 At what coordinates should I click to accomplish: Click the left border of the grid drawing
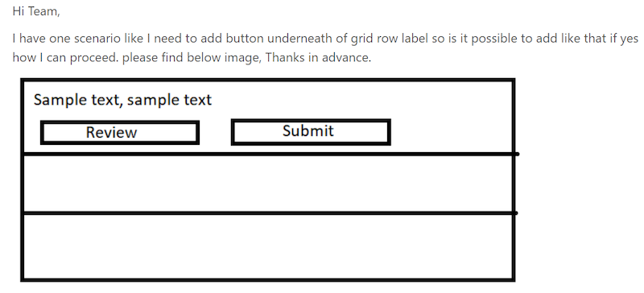23,180
